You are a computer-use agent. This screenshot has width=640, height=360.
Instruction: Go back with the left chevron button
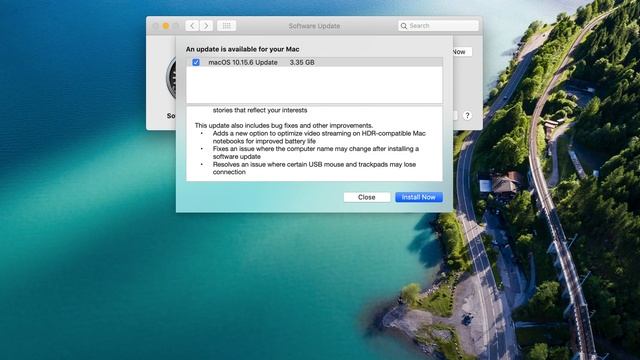[x=192, y=26]
